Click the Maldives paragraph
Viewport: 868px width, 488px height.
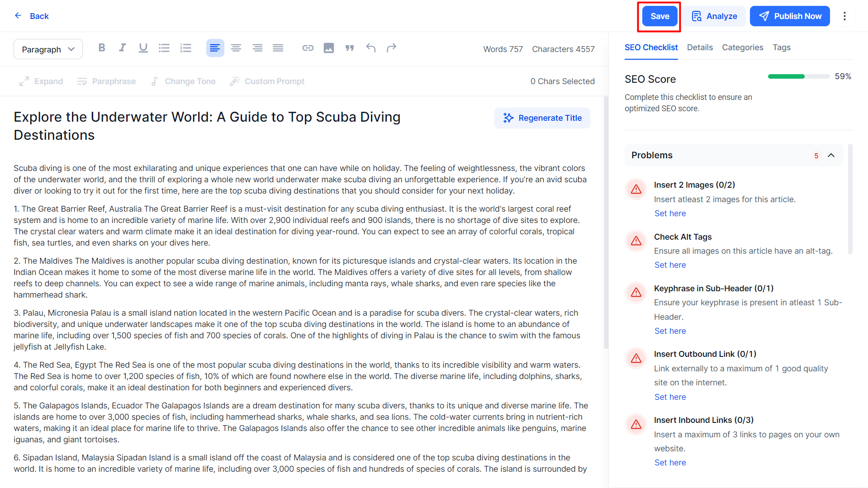click(295, 278)
